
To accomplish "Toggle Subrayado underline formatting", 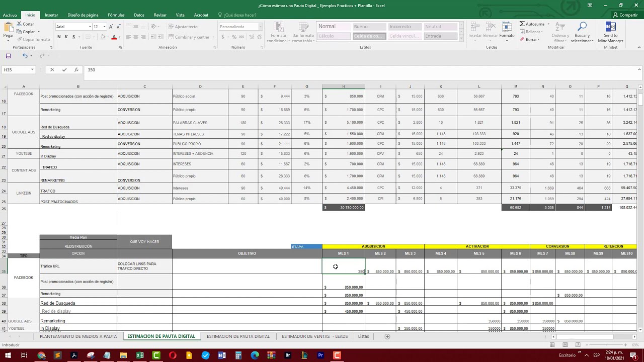I will coord(73,37).
